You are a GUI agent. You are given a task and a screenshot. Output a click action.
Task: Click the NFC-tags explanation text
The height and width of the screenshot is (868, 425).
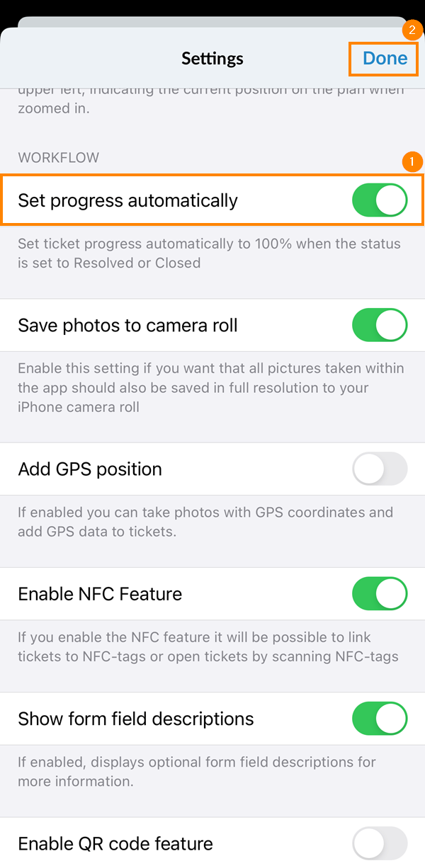coord(208,647)
